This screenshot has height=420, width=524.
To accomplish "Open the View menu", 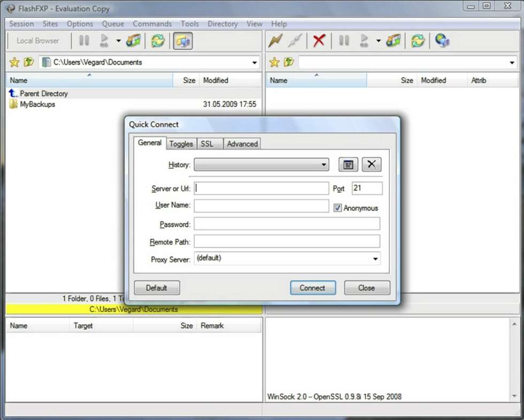I will 255,24.
